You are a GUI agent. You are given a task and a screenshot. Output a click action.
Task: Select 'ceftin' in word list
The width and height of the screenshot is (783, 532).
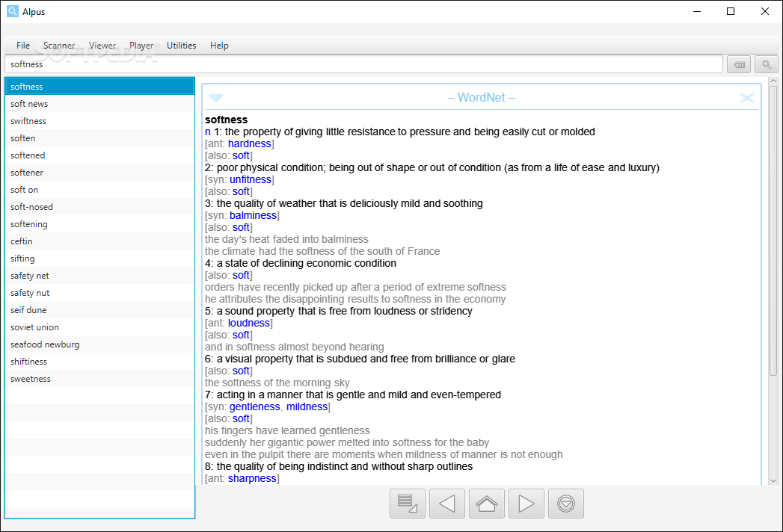click(100, 241)
